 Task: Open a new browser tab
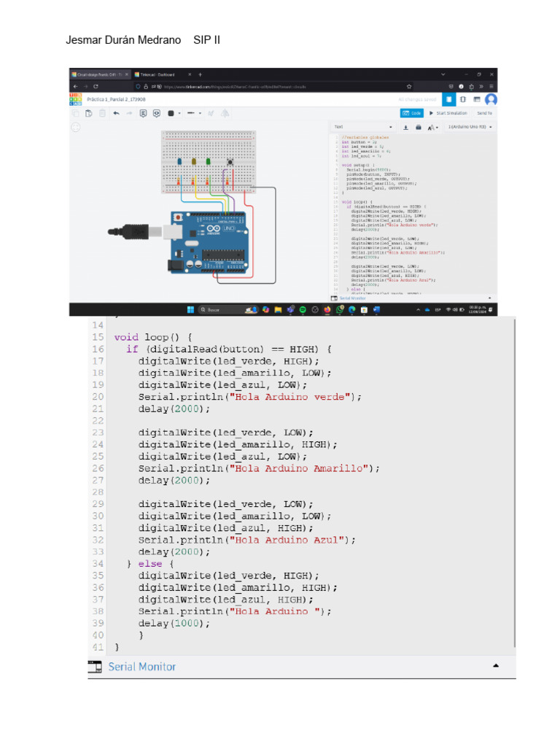pos(201,74)
